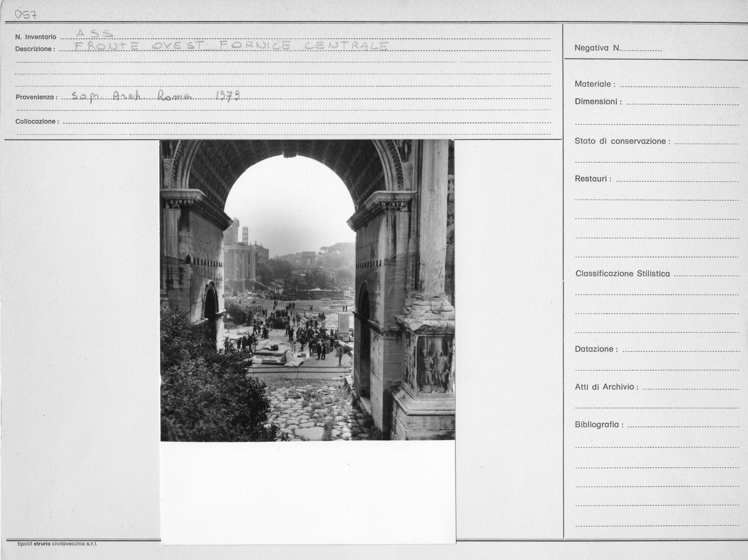Click handwritten 'Sop. Arch. Roma 1979' entry
The width and height of the screenshot is (748, 560).
(x=157, y=96)
